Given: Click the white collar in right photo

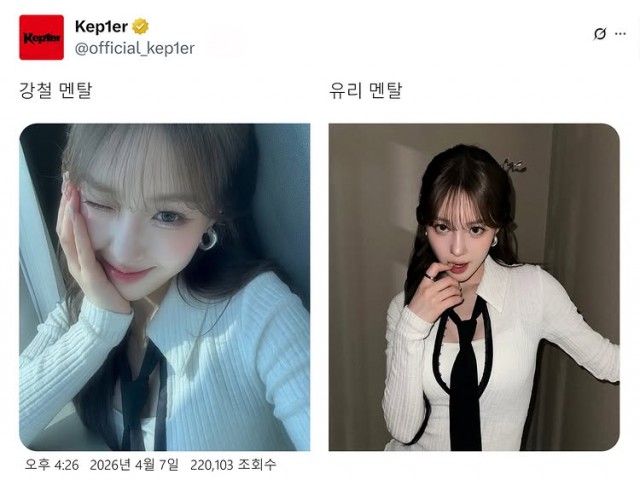Looking at the screenshot, I should (x=492, y=284).
